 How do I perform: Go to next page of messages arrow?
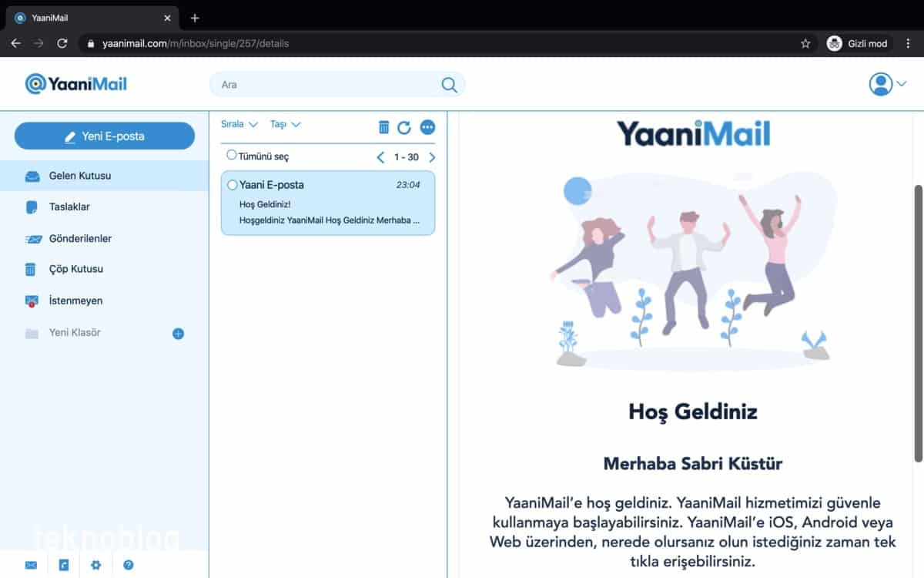coord(432,157)
